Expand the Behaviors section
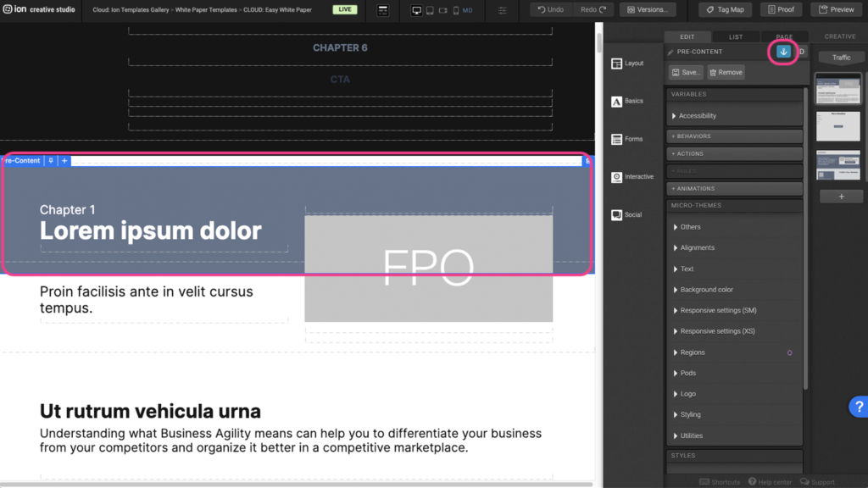Screen dimensions: 868x488 point(734,136)
